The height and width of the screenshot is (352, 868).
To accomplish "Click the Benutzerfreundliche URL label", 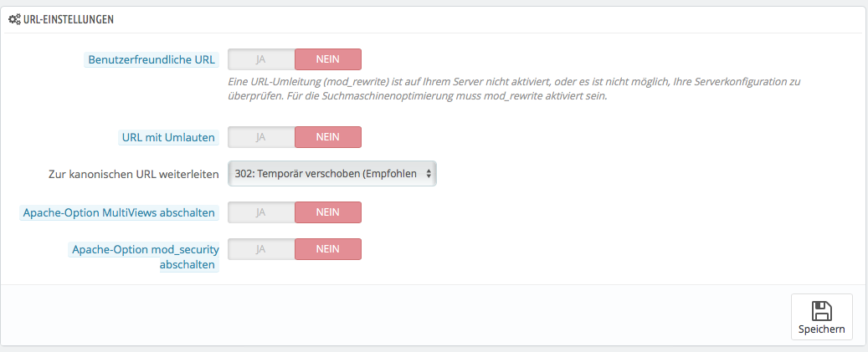I will click(152, 59).
